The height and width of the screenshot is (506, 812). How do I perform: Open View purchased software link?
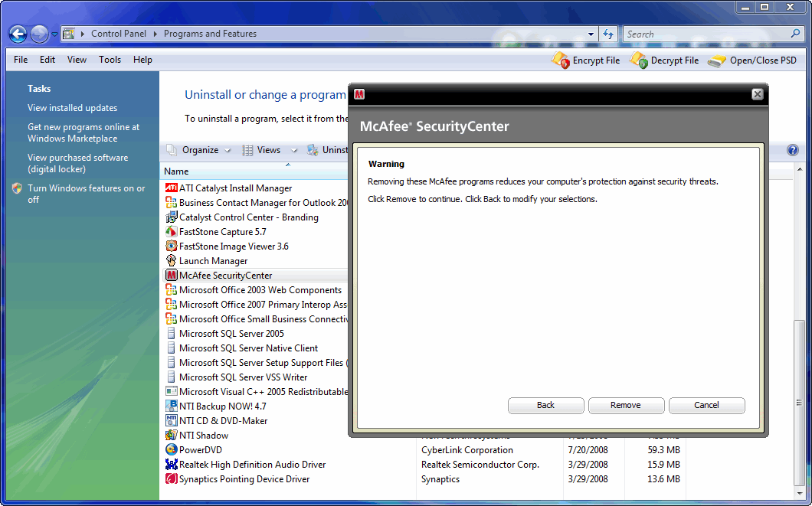coord(77,163)
